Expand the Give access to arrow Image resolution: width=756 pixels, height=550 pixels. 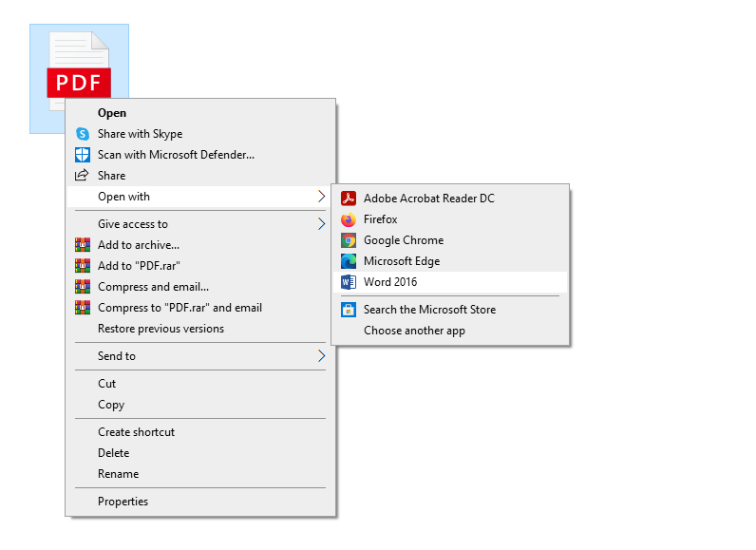coord(322,223)
